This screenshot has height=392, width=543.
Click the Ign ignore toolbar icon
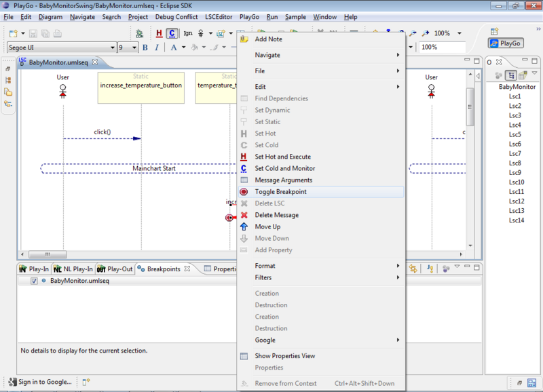(x=188, y=33)
